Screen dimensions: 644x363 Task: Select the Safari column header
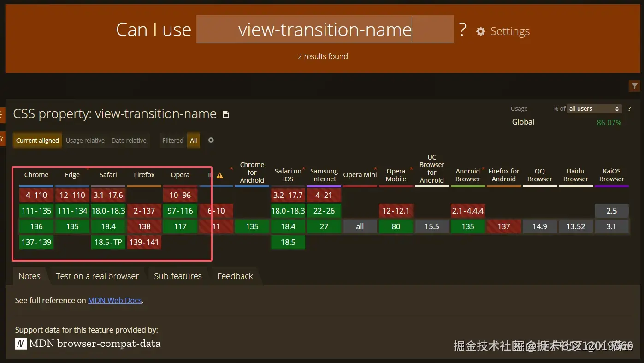coord(108,175)
